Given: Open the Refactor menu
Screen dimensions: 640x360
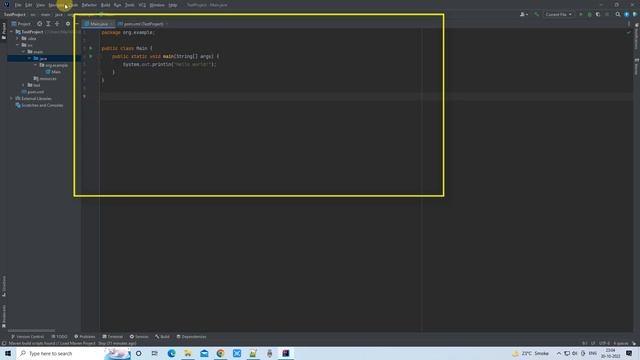Looking at the screenshot, I should tap(89, 5).
